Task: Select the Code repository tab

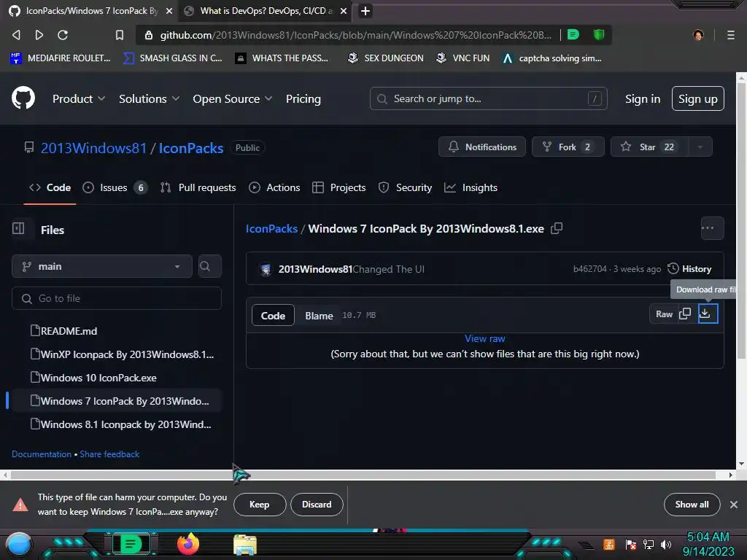Action: [50, 187]
